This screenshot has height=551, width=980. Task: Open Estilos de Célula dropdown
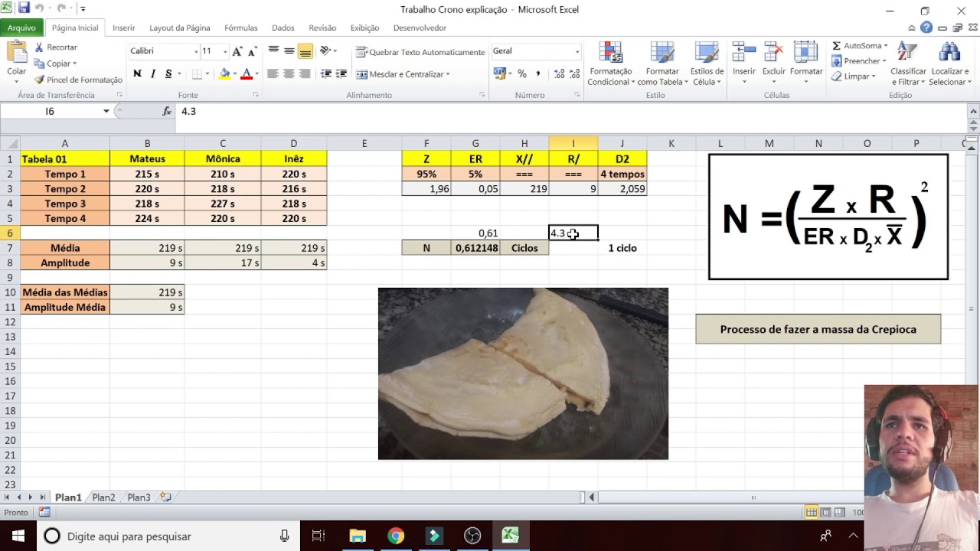tap(708, 64)
